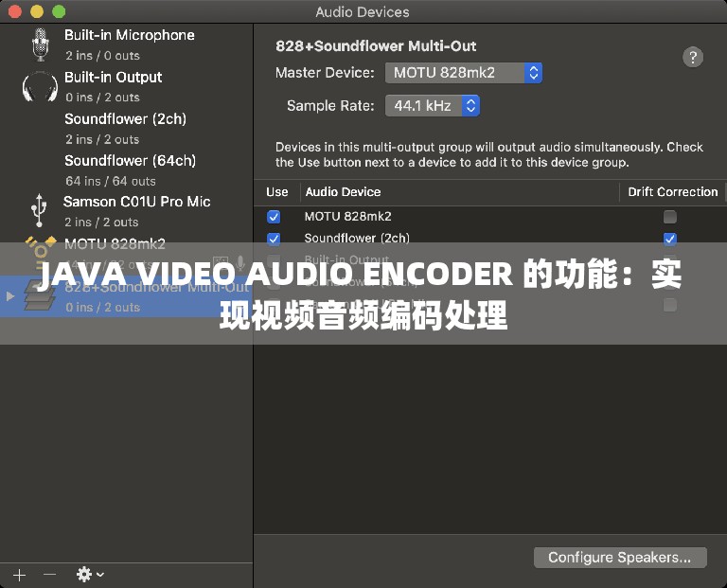Click the Audio Device column header
Viewport: 727px width, 588px height.
(x=343, y=192)
